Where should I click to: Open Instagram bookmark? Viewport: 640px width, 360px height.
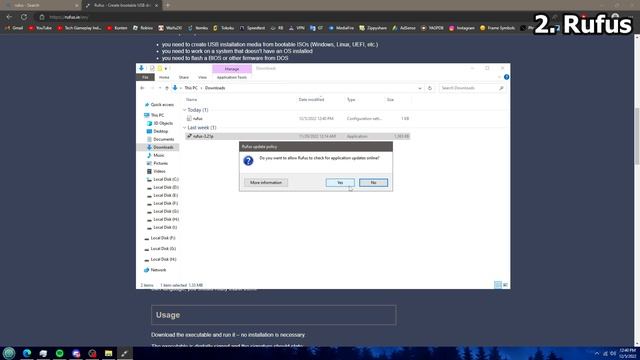(463, 28)
